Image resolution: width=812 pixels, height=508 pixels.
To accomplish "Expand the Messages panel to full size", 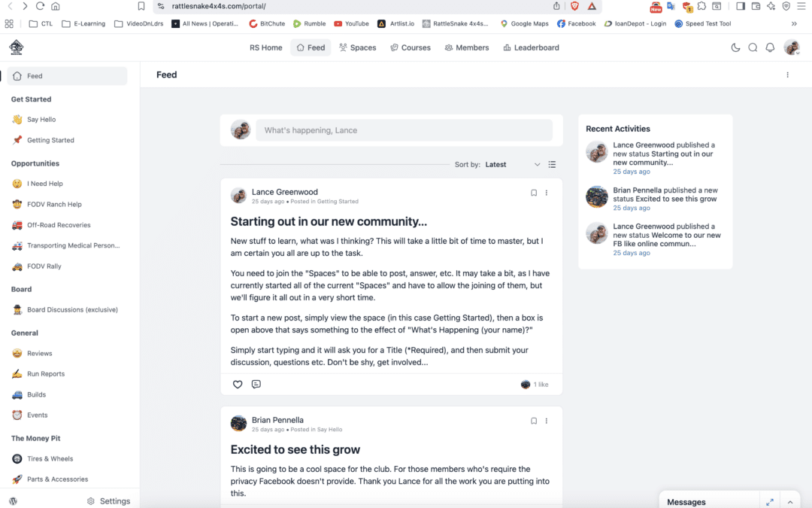I will (770, 502).
